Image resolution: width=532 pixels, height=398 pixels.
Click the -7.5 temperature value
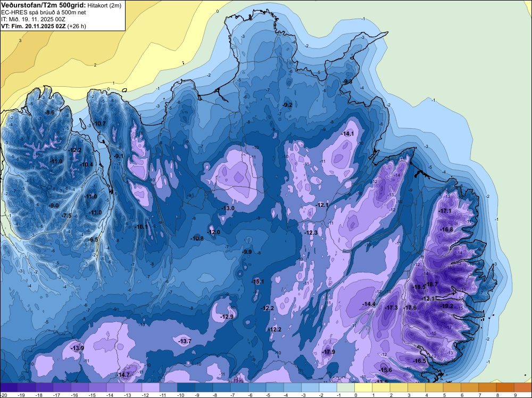[x=67, y=215]
